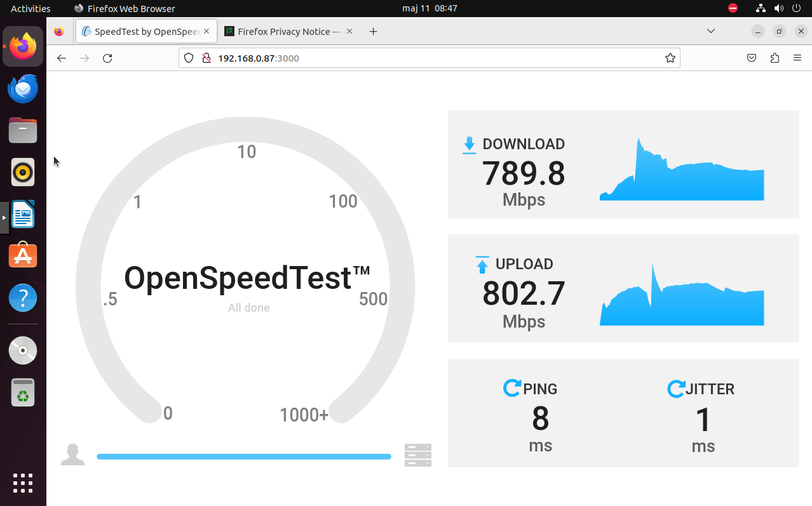Image resolution: width=812 pixels, height=506 pixels.
Task: Open the Save to Pocket button
Action: coord(752,58)
